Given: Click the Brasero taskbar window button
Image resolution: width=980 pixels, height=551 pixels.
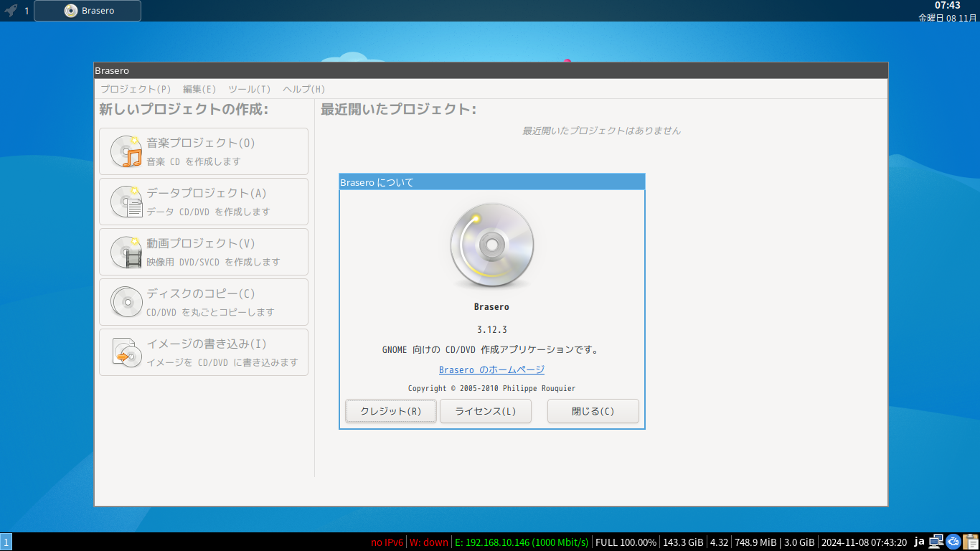Looking at the screenshot, I should (x=88, y=11).
